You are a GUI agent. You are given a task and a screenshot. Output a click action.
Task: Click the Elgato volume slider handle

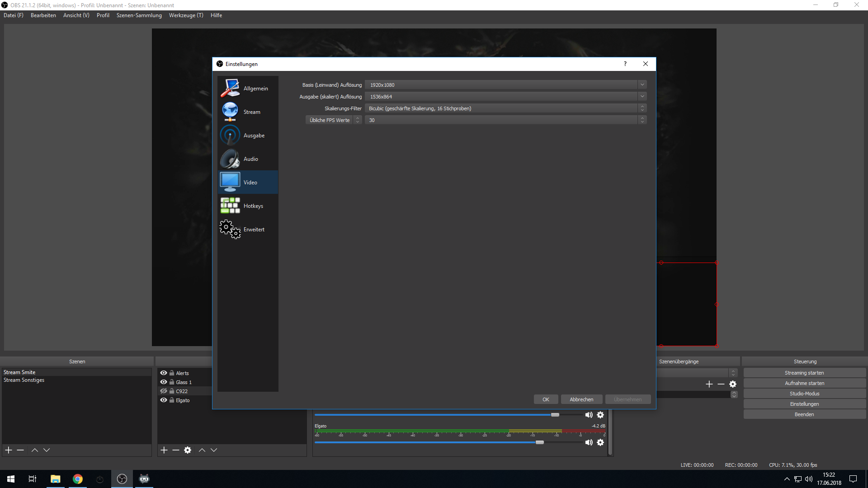pyautogui.click(x=540, y=442)
